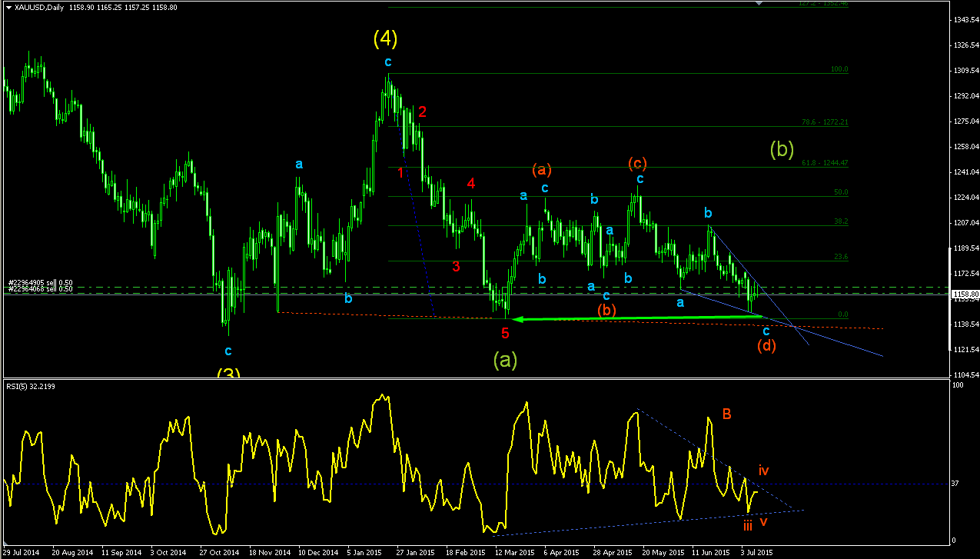Select the orange (d) wave label
Image resolution: width=980 pixels, height=559 pixels.
point(766,345)
